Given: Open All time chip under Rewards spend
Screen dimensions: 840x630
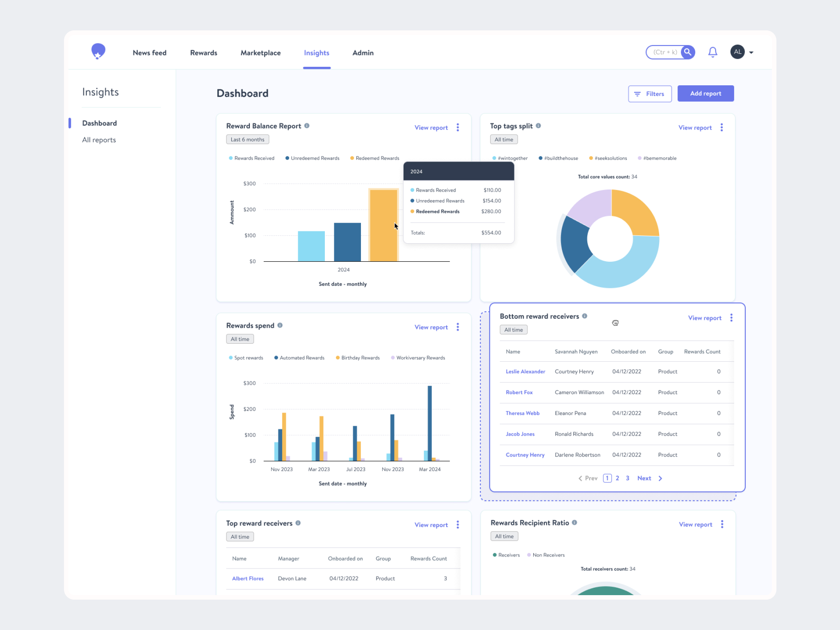Looking at the screenshot, I should [x=240, y=339].
